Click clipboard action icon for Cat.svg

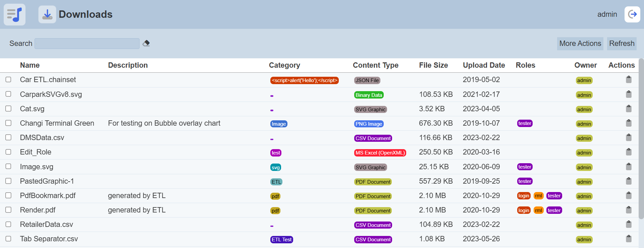click(629, 109)
